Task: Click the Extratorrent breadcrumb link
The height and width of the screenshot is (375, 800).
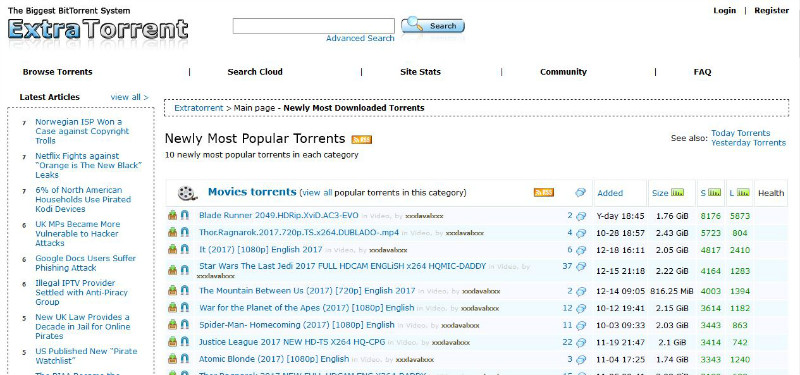Action: point(198,108)
